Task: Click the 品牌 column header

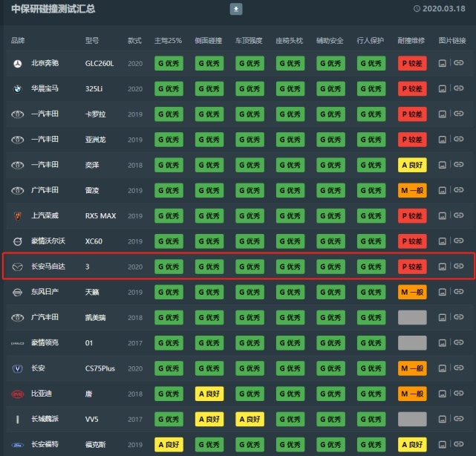Action: (x=18, y=40)
